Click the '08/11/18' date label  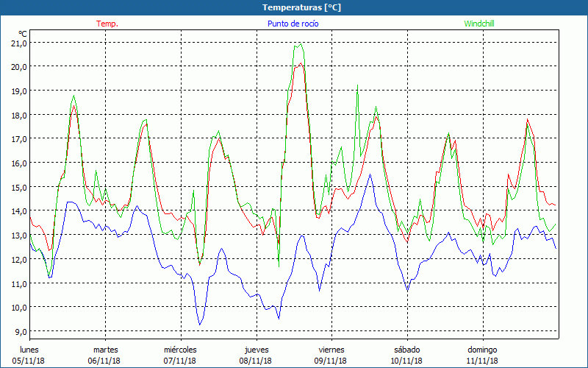[255, 361]
